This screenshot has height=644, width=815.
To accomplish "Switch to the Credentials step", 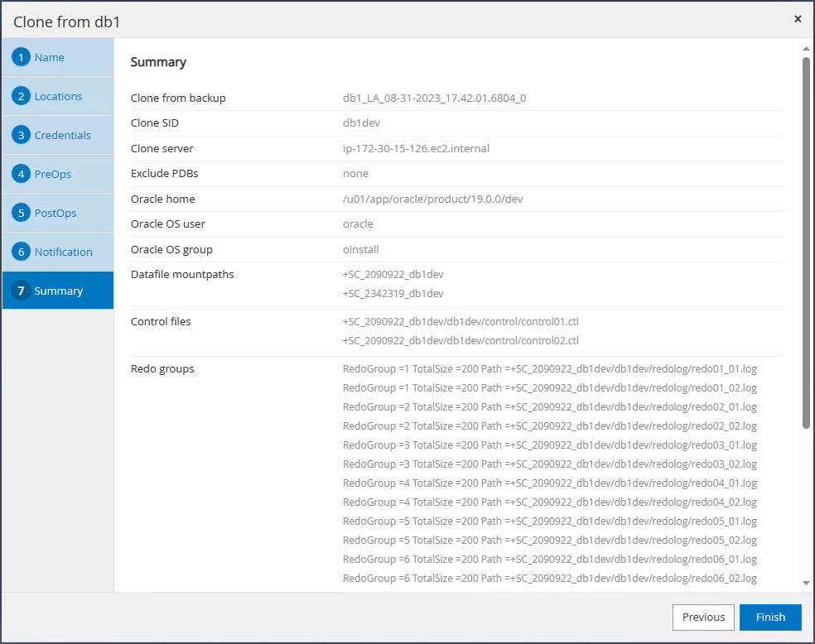I will (x=62, y=136).
